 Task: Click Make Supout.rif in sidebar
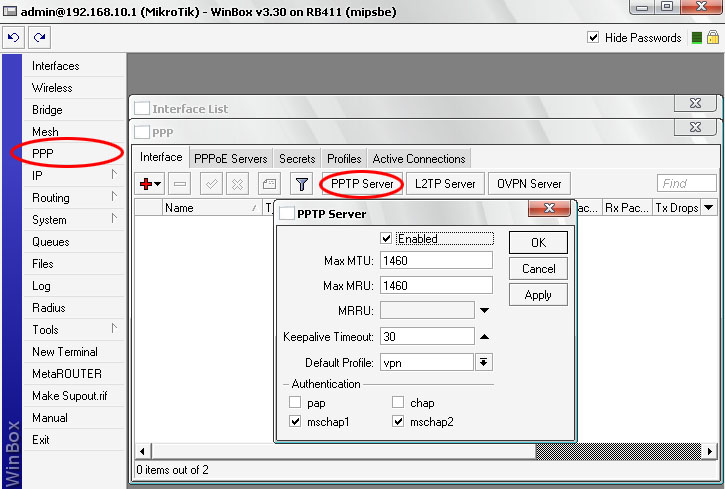74,396
